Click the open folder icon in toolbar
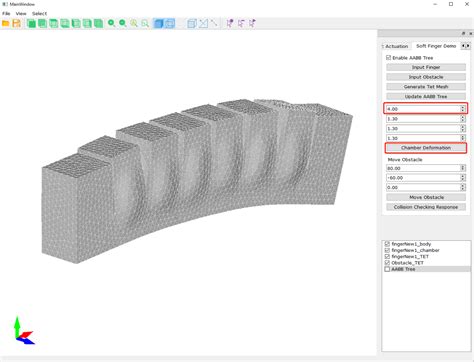Image resolution: width=474 pixels, height=362 pixels. 6,23
